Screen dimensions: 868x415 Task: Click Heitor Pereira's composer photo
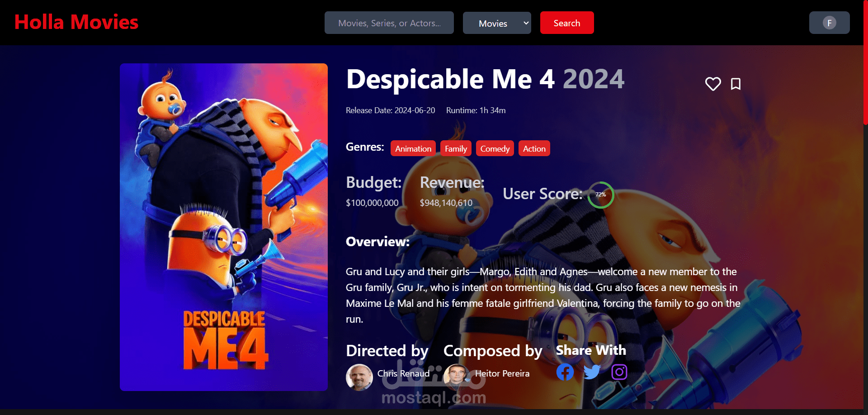coord(457,377)
